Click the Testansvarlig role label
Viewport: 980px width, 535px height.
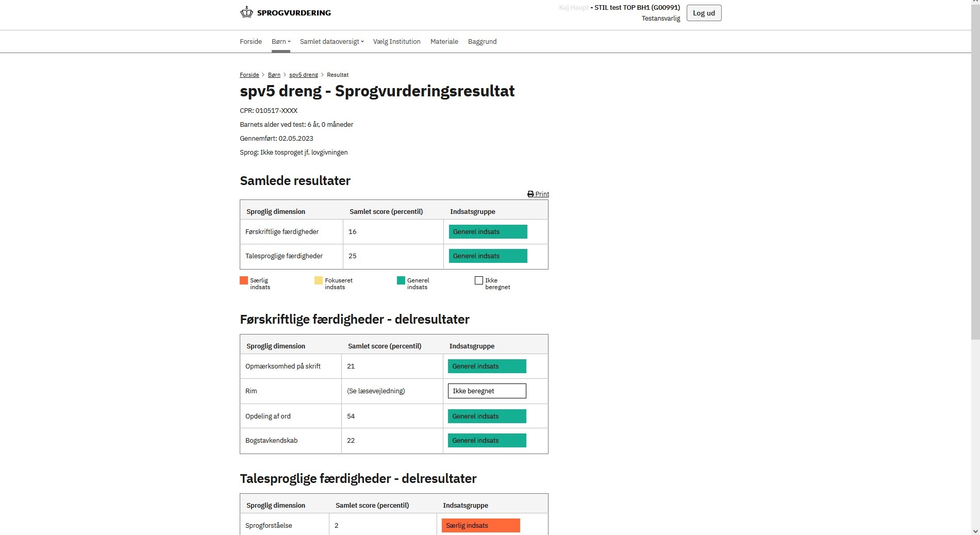[x=661, y=19]
